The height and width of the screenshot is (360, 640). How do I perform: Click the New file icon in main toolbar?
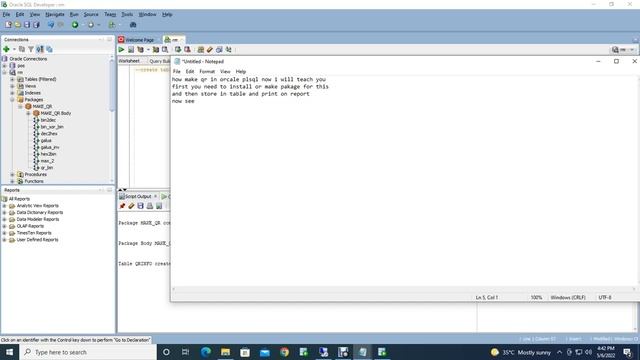tap(8, 25)
